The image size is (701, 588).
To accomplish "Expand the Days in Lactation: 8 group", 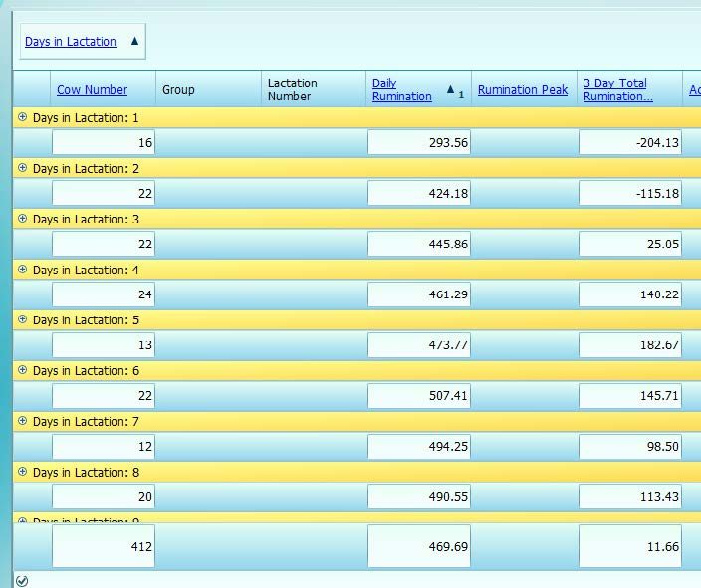I will [x=22, y=472].
